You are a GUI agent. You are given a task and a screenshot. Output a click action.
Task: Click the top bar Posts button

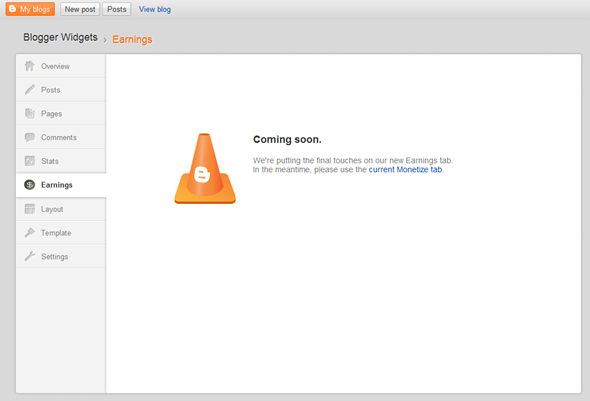(117, 9)
